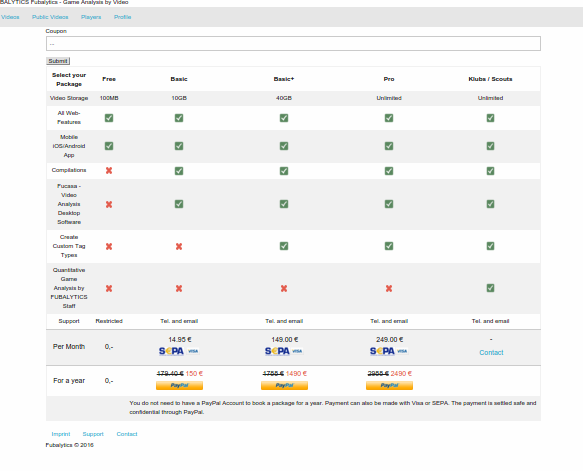Click Pro column Fucasa software checkmark

389,204
